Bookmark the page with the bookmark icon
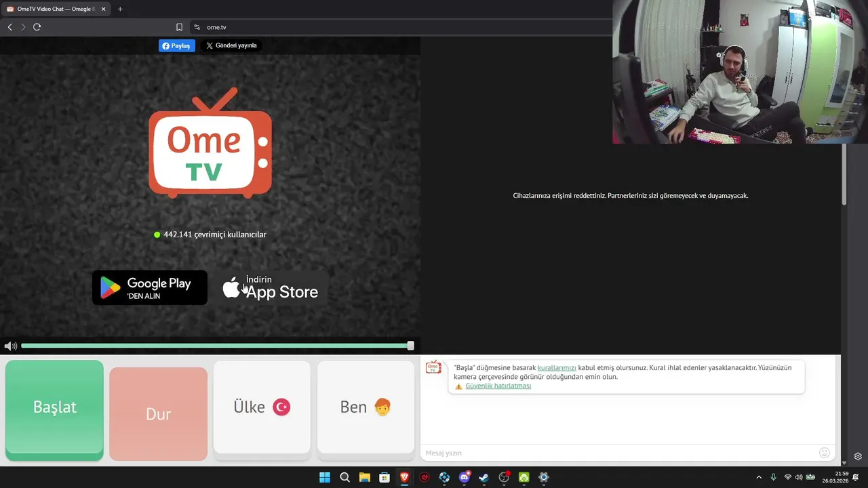The width and height of the screenshot is (868, 488). coord(179,27)
